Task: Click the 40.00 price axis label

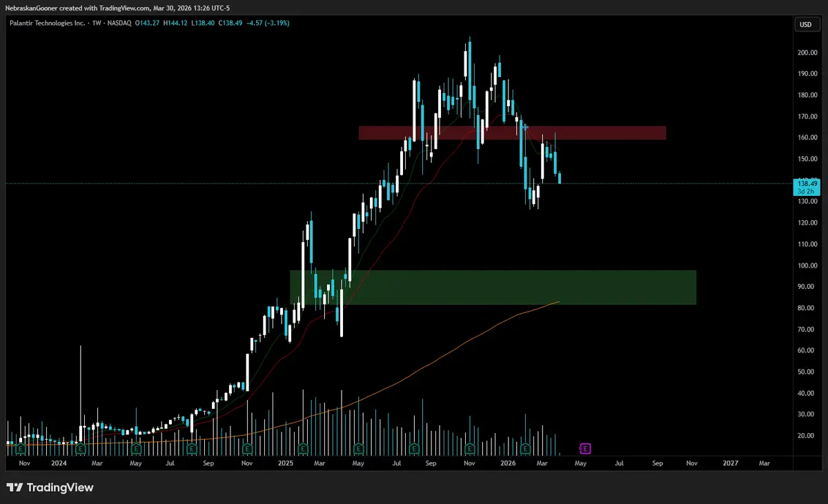Action: tap(807, 393)
